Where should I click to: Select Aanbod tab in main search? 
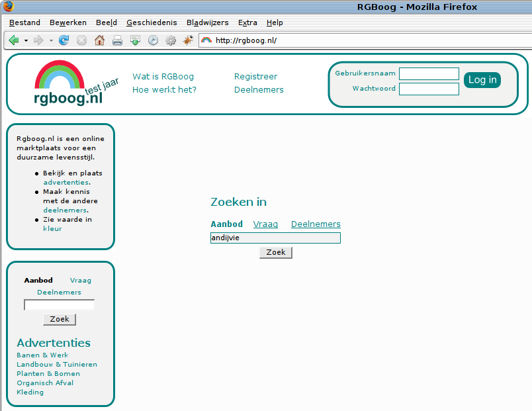227,224
